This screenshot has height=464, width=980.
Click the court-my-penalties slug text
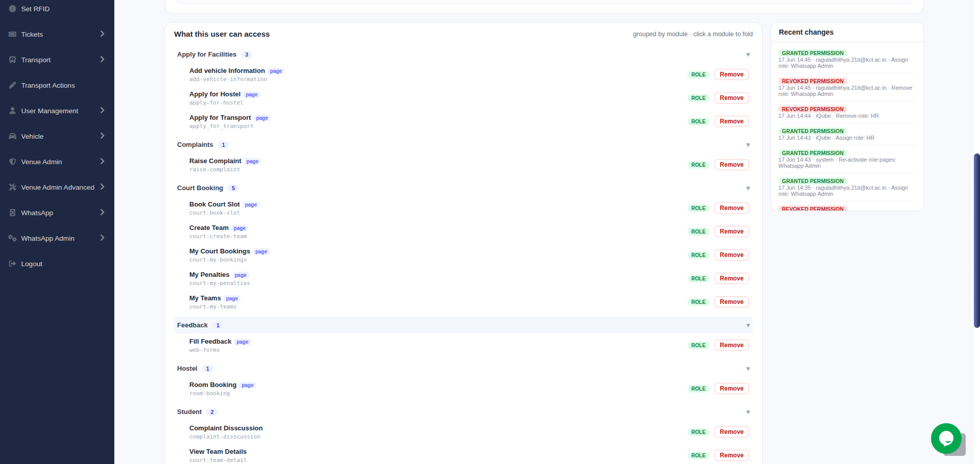219,283
